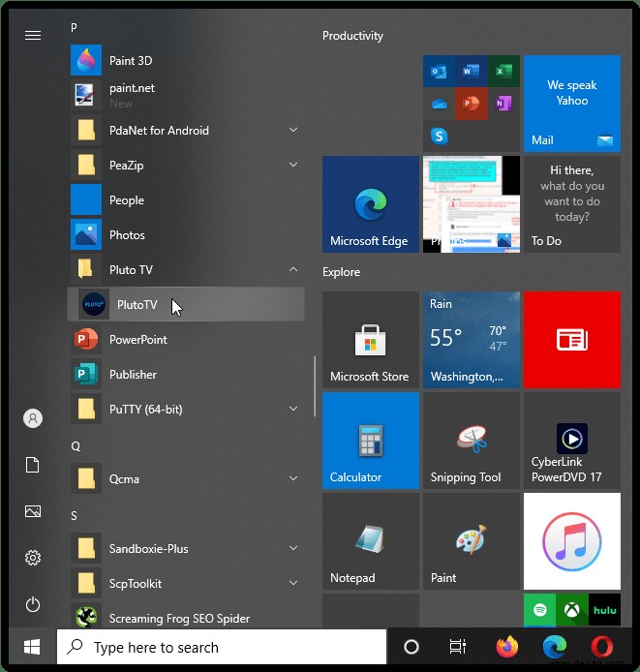Open Skype from the Office tile group

(439, 136)
